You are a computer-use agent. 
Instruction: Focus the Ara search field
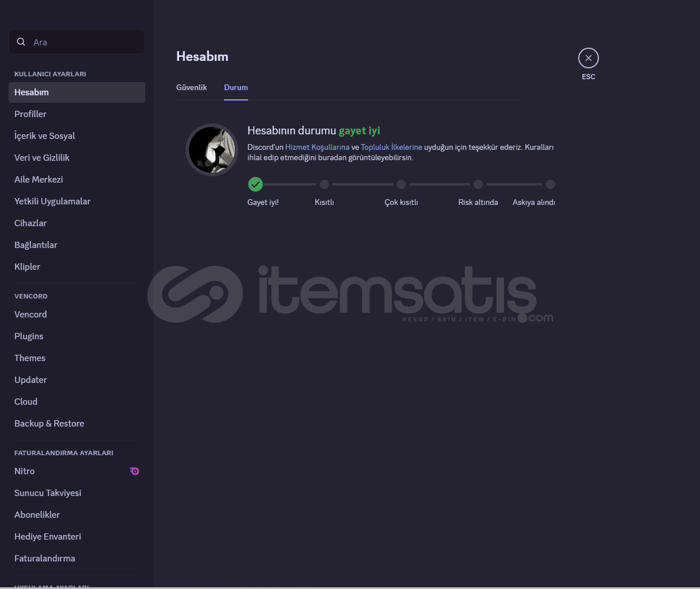77,42
